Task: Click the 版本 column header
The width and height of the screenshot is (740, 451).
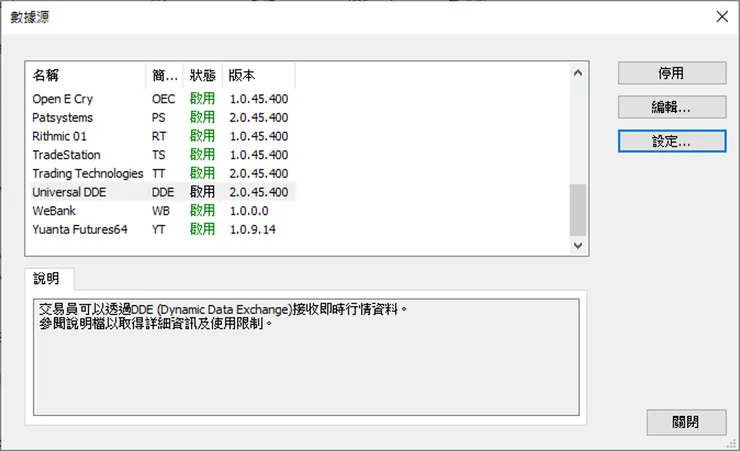Action: coord(259,75)
